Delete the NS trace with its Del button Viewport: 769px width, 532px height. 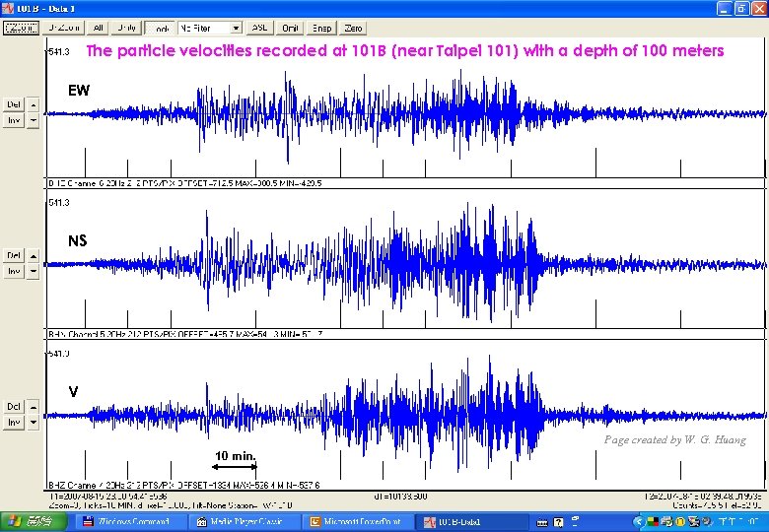pos(14,255)
